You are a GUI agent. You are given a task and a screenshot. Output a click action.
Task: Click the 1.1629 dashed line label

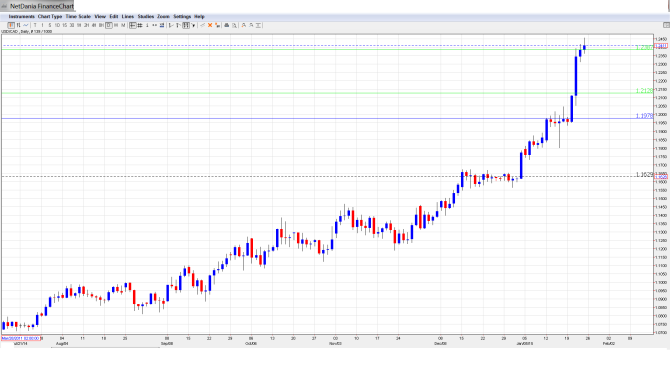click(644, 174)
